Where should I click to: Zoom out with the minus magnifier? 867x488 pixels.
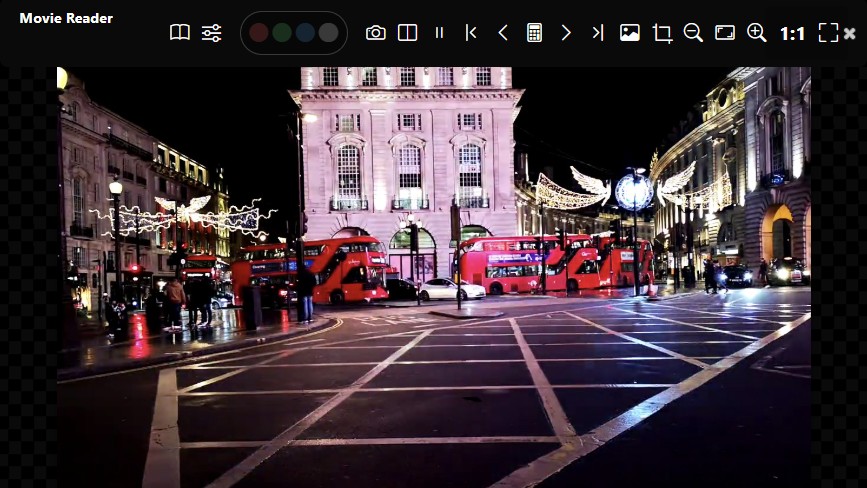click(x=693, y=33)
